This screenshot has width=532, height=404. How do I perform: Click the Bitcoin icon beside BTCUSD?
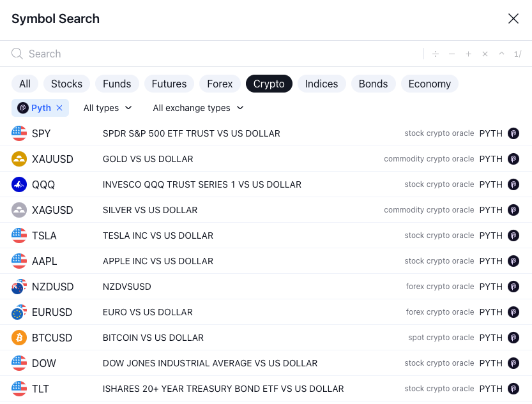pos(19,338)
